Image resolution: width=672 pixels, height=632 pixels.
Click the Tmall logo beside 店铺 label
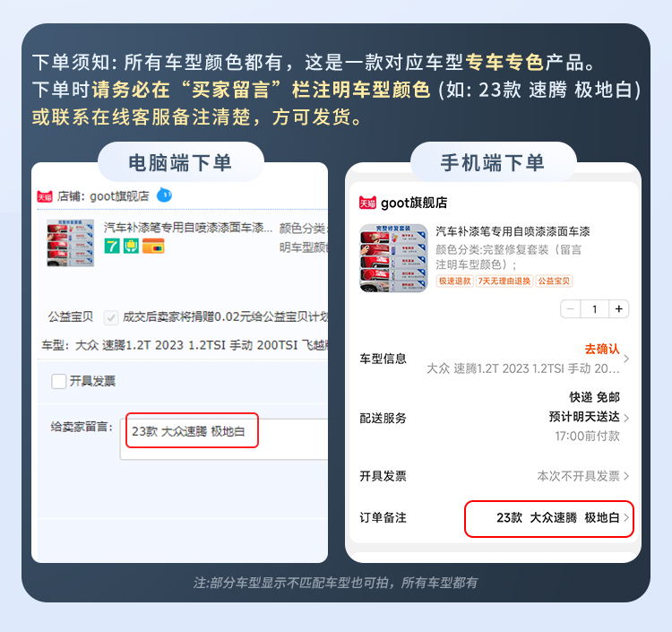tap(45, 196)
